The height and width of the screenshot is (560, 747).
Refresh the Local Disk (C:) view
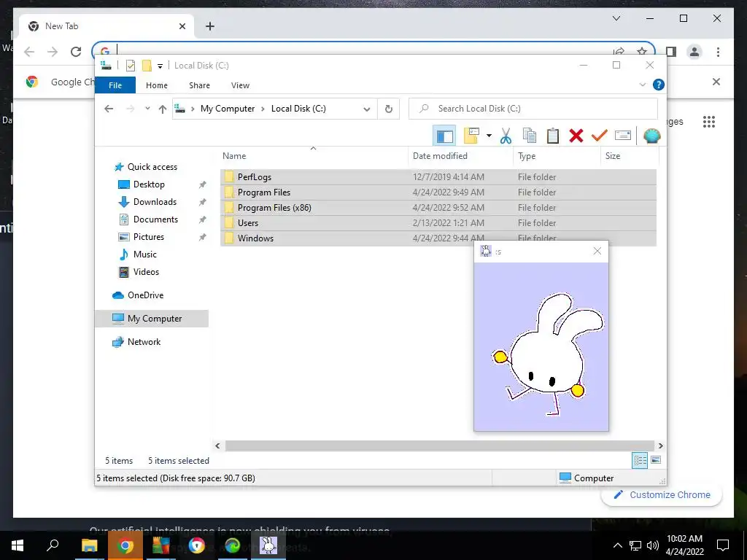(389, 109)
